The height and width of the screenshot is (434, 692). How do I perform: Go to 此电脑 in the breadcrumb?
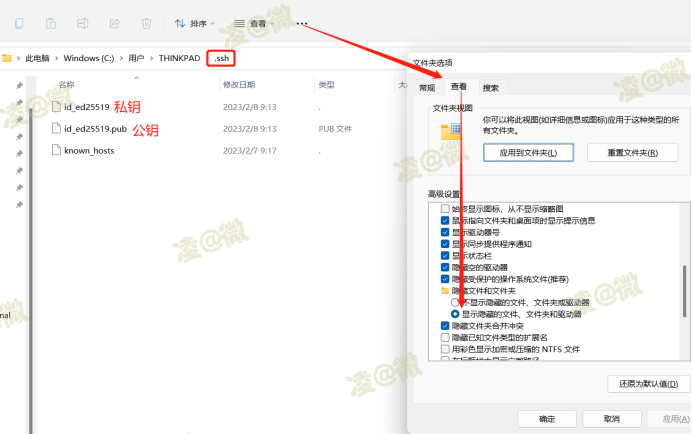(37, 58)
